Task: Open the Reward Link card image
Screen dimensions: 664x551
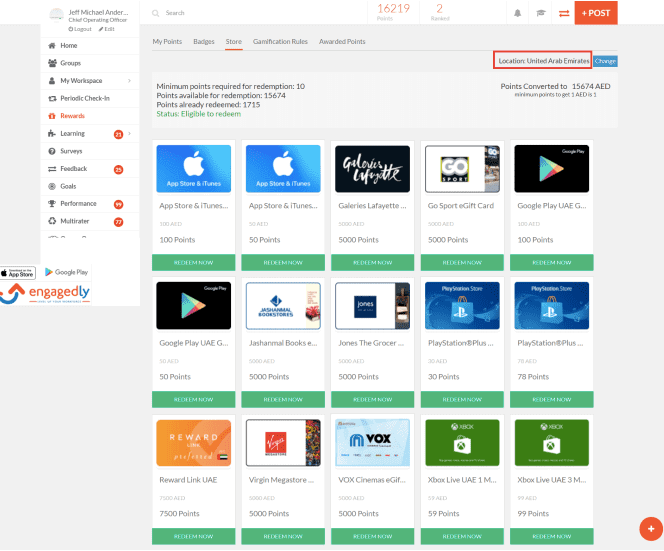Action: point(194,443)
